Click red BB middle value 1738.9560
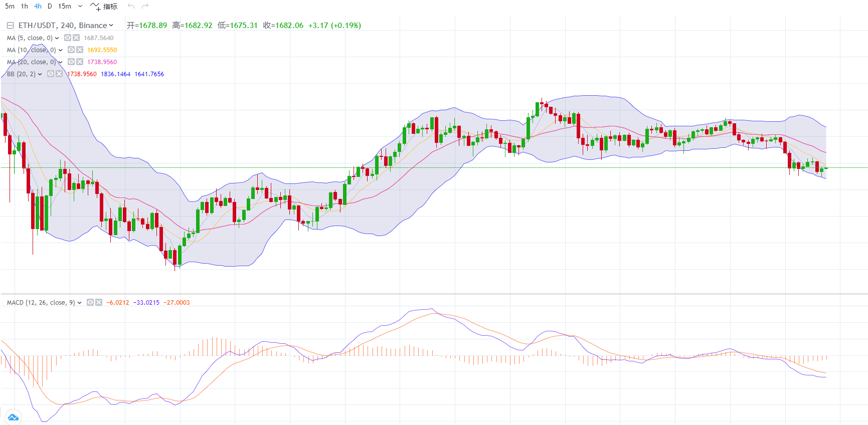The image size is (868, 425). click(x=82, y=74)
